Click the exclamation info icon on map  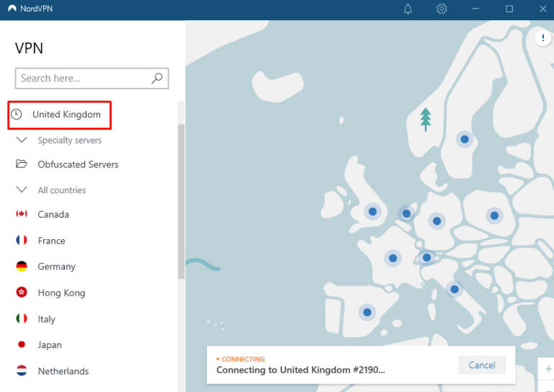542,39
